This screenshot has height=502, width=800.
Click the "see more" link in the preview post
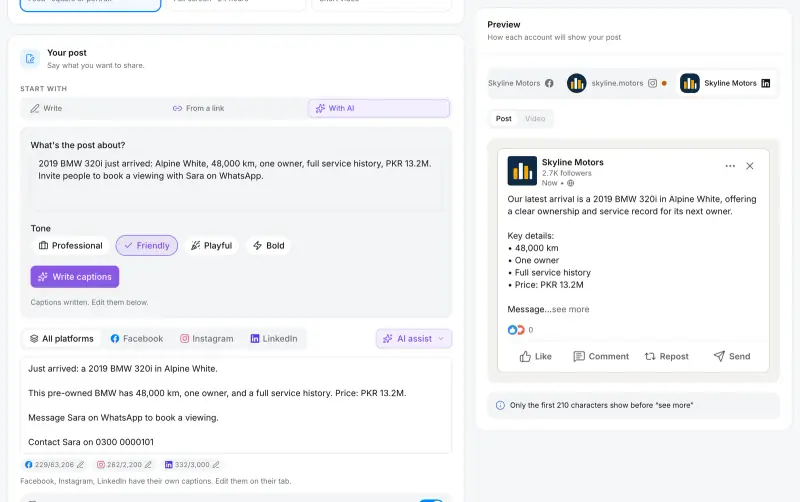570,309
